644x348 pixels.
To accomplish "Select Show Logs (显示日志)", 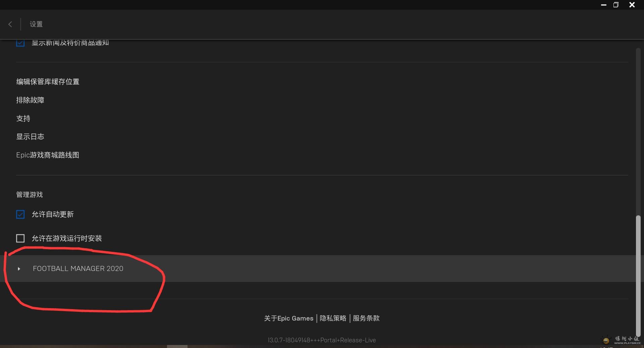I will (30, 137).
